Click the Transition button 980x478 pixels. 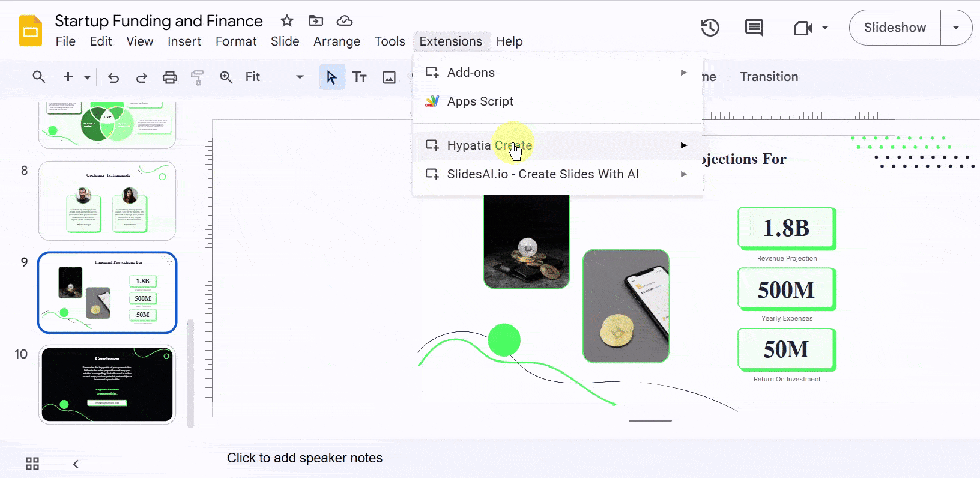click(x=769, y=77)
